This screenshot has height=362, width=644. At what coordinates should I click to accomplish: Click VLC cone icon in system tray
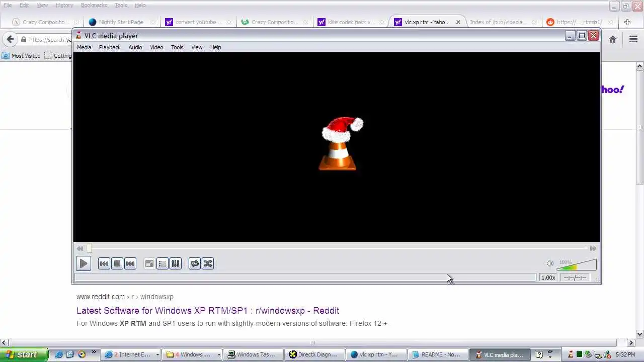[571, 354]
